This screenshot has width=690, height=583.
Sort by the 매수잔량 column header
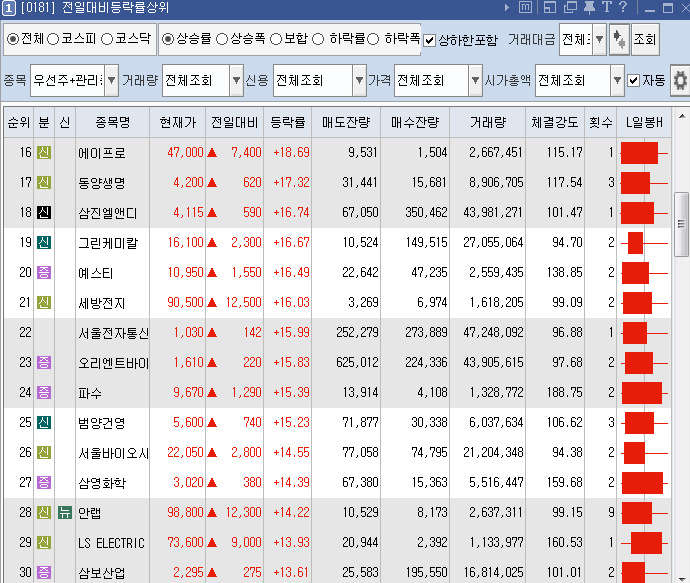pyautogui.click(x=415, y=122)
